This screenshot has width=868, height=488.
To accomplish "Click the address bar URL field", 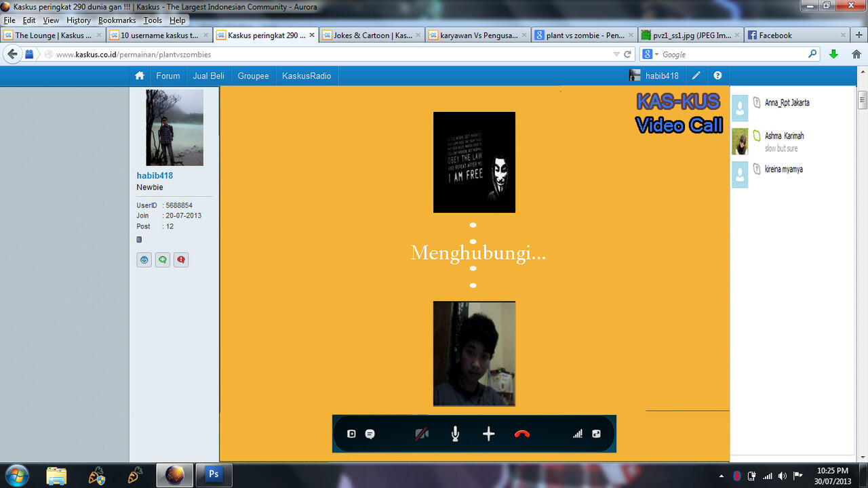I will pos(332,54).
